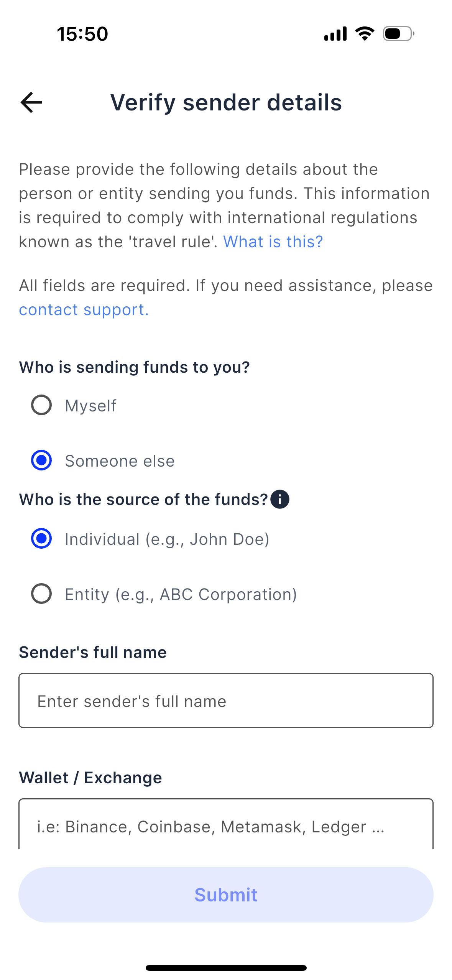Image resolution: width=452 pixels, height=980 pixels.
Task: Select the Myself radio option
Action: point(41,405)
